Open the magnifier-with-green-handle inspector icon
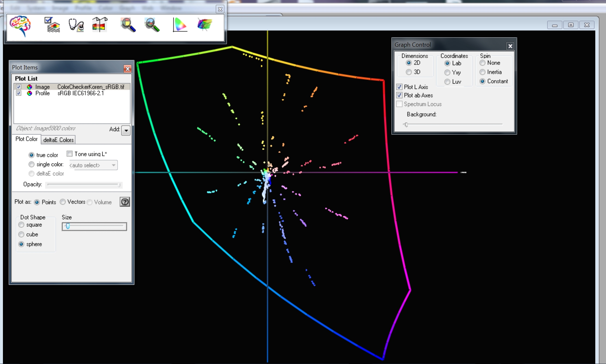Viewport: 606px width, 364px height. point(152,25)
